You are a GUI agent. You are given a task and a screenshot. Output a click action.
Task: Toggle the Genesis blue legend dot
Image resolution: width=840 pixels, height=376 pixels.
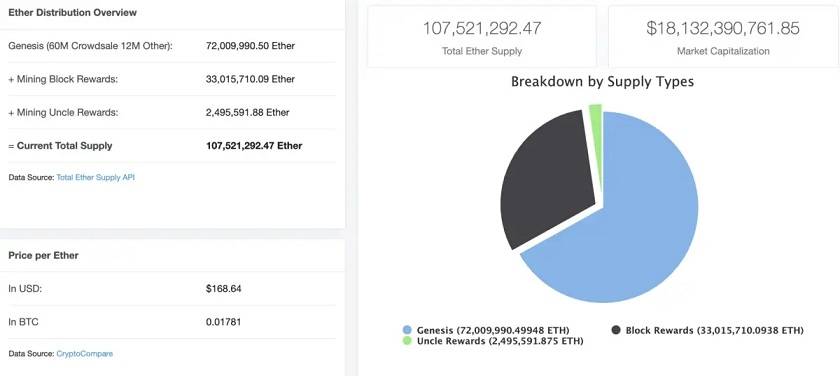coord(407,330)
